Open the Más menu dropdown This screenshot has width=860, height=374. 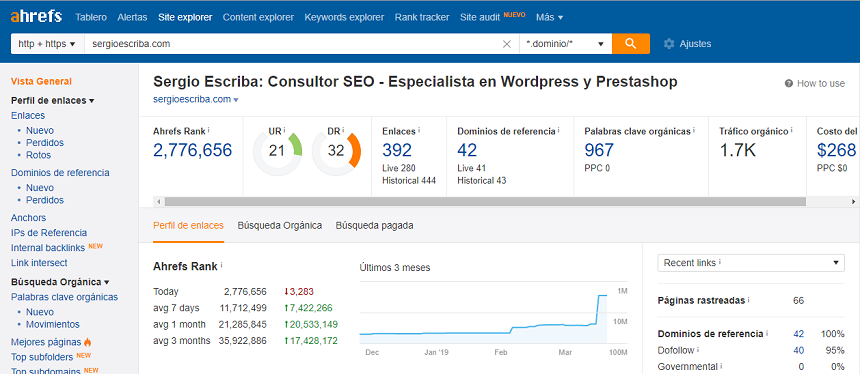[x=550, y=17]
